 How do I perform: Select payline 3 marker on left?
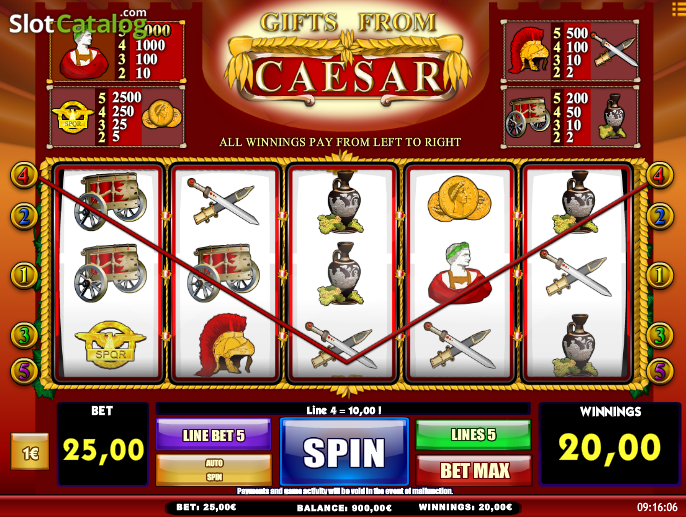pyautogui.click(x=24, y=335)
